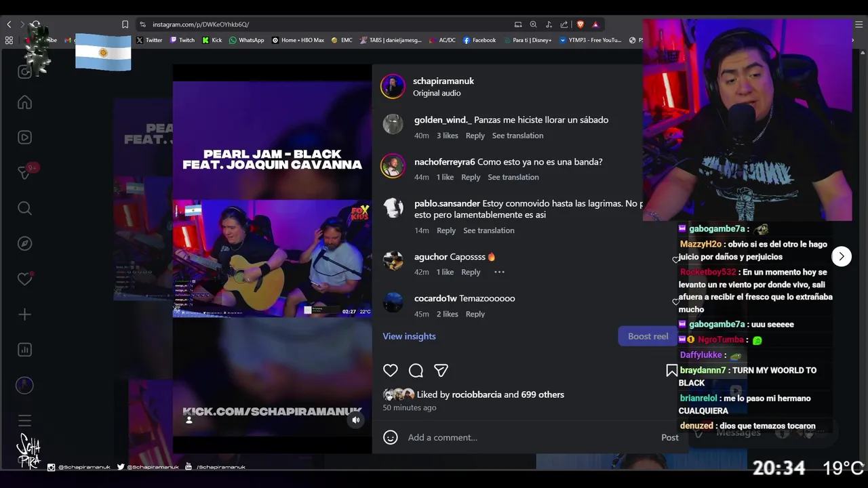Click Brave Rewards triangle icon
Screen dimensions: 868x488
point(595,24)
